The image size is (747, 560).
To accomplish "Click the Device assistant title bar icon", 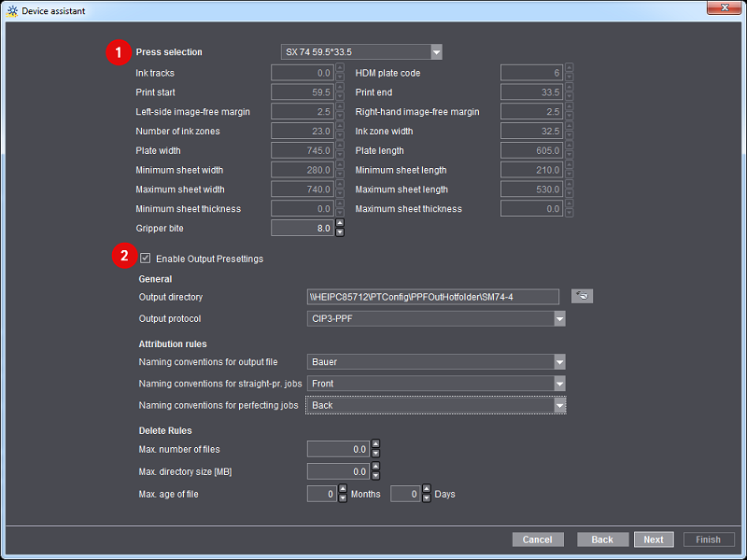I will (x=12, y=10).
